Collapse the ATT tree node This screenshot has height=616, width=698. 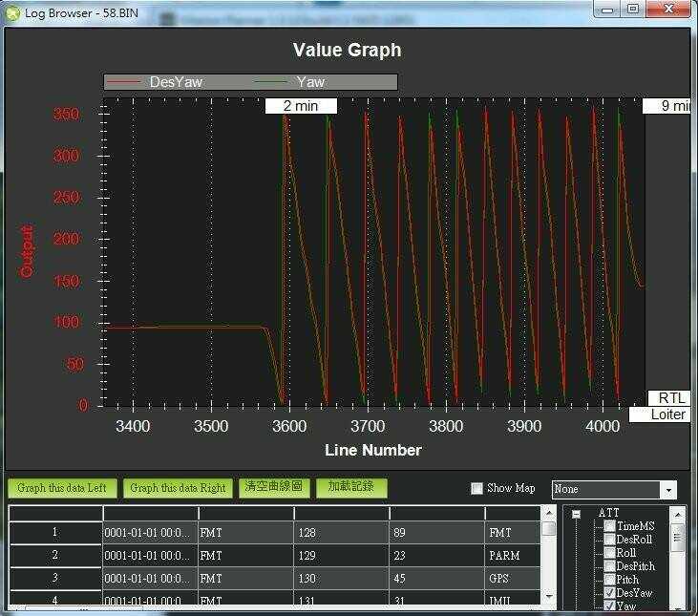577,514
